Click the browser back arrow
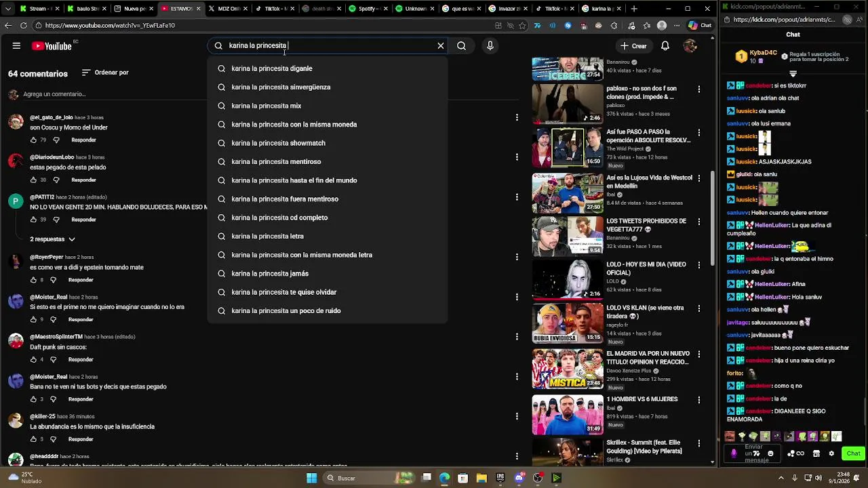The image size is (868, 488). pos(7,26)
